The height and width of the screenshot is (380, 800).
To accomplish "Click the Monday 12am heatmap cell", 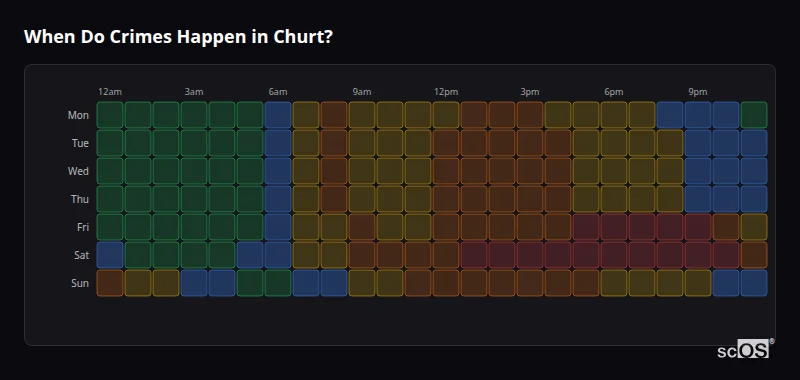I will [110, 115].
